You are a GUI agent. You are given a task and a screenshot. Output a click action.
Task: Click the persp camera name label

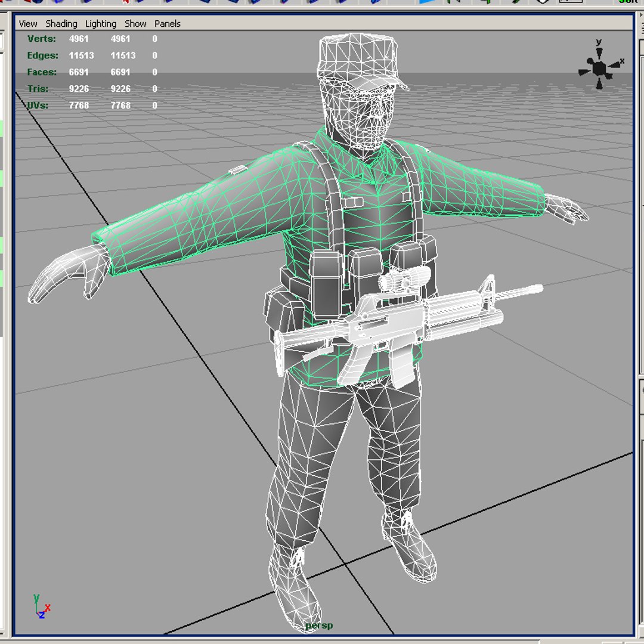(319, 626)
